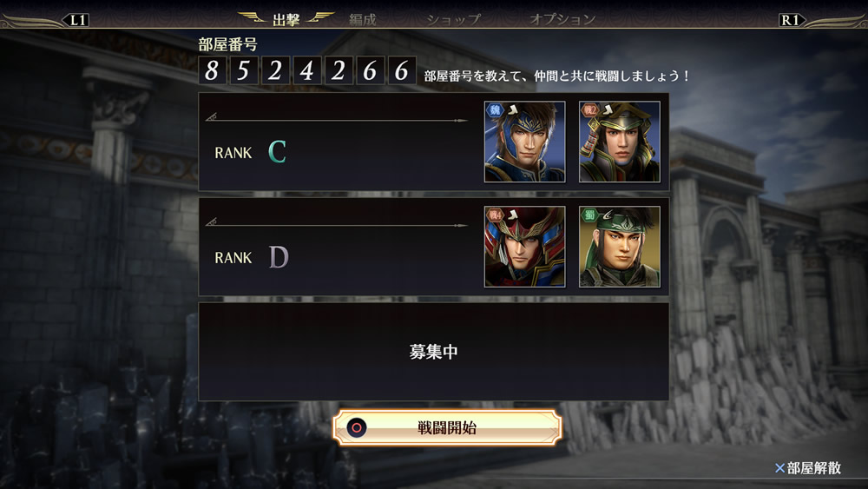Open the ショップ tab

point(453,20)
